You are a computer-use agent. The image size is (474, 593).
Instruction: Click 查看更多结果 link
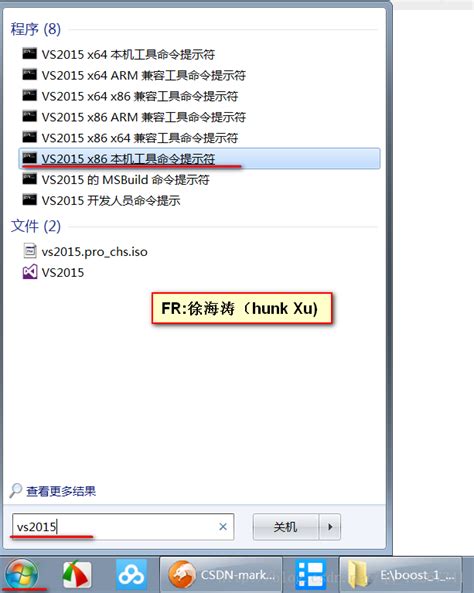pyautogui.click(x=61, y=491)
